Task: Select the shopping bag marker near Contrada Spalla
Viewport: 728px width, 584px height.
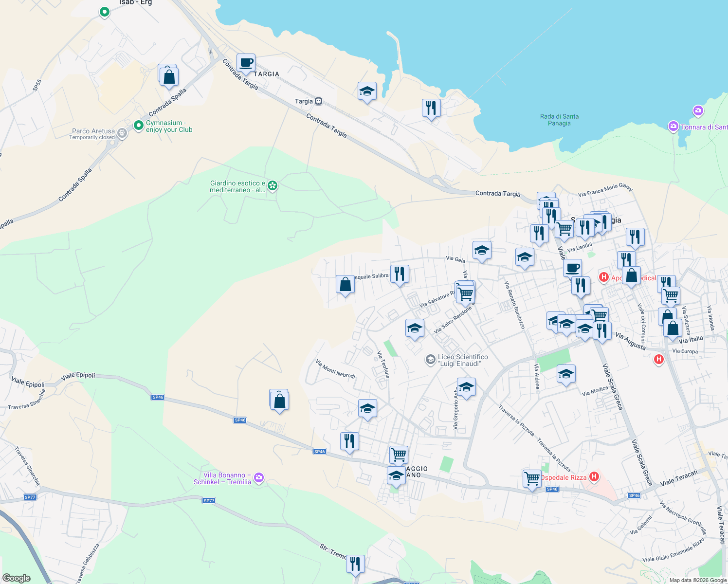Action: (x=168, y=75)
